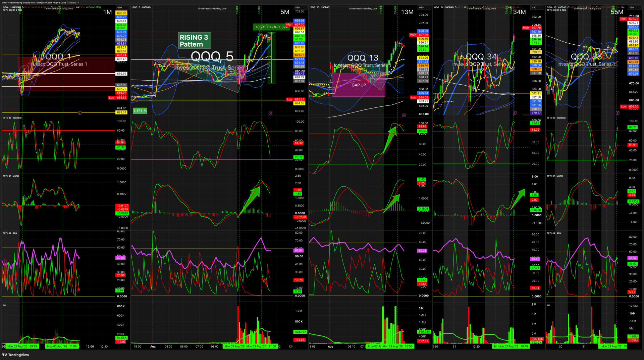Viewport: 644px width, 360px height.
Task: Click the 428.19K volume value on 5M chart
Action: tap(300, 332)
